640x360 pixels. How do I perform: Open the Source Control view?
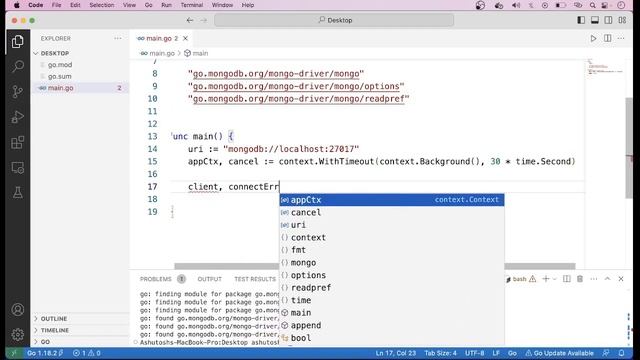(18, 92)
